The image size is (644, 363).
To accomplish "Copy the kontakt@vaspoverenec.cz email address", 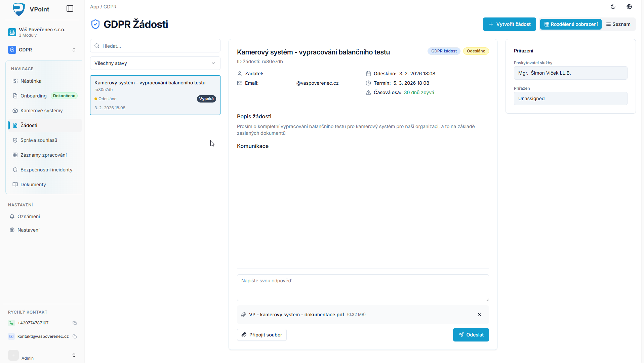I will click(75, 336).
